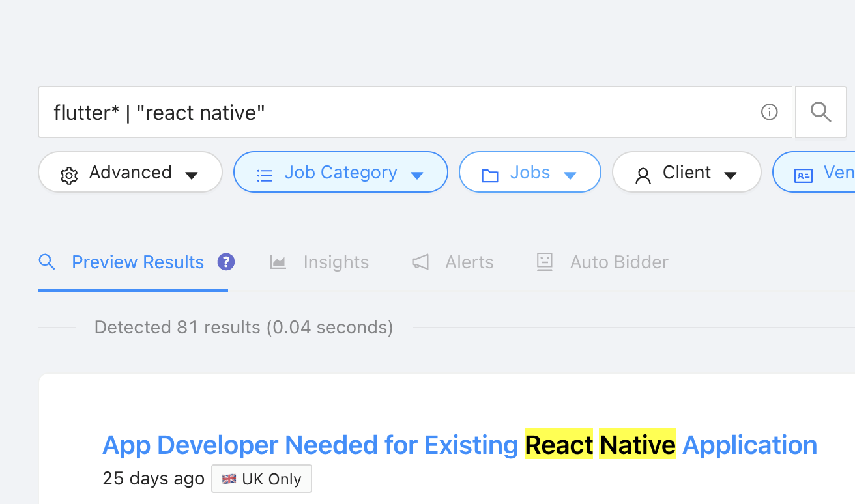
Task: Click the person icon on Client filter
Action: 643,175
